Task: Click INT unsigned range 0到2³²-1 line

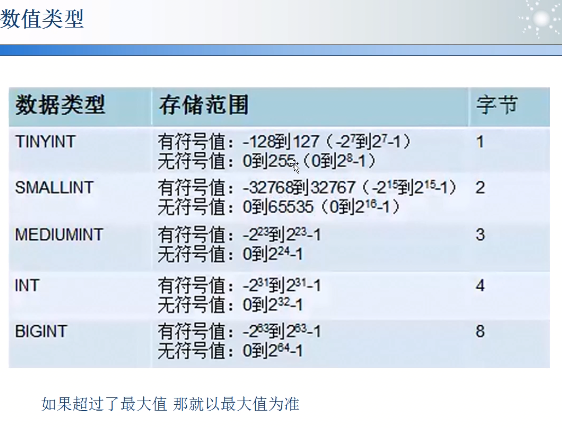Action: point(230,305)
